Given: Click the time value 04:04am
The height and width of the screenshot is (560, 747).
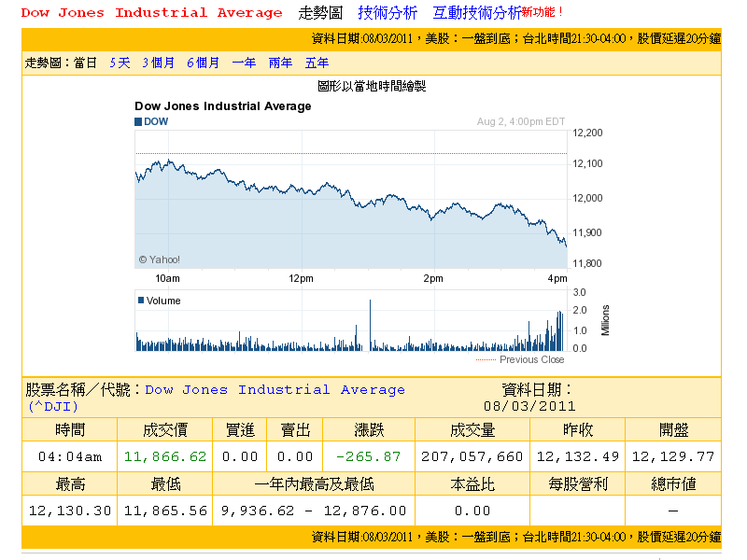Looking at the screenshot, I should click(69, 456).
